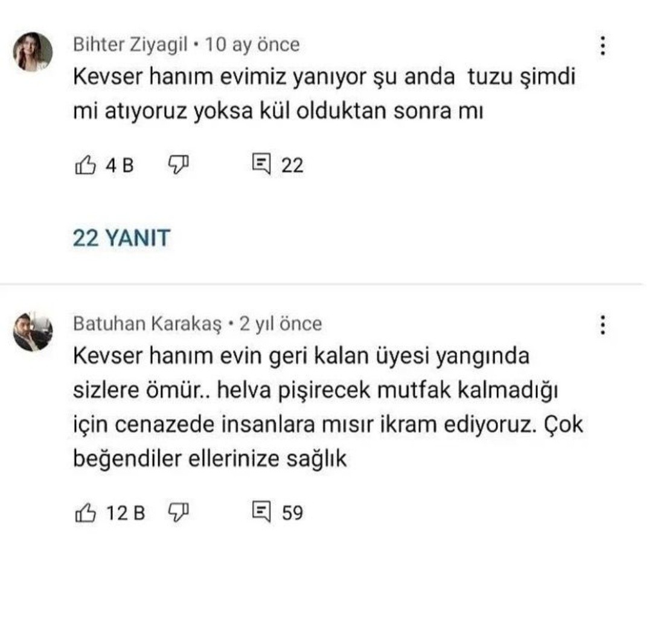Open three-dot menu on Batuhan Karakaş's comment

pyautogui.click(x=602, y=325)
